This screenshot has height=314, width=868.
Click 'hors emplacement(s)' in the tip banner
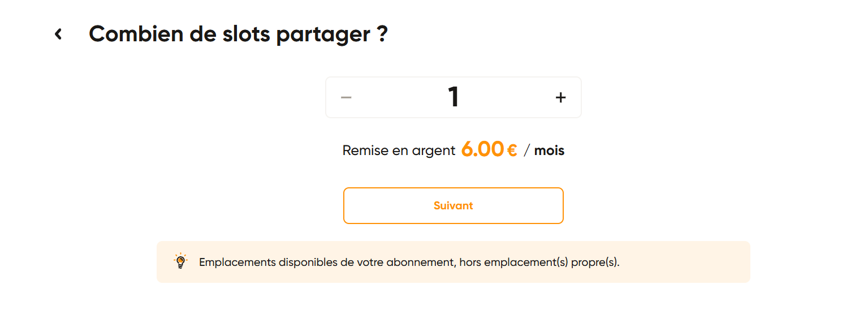513,263
